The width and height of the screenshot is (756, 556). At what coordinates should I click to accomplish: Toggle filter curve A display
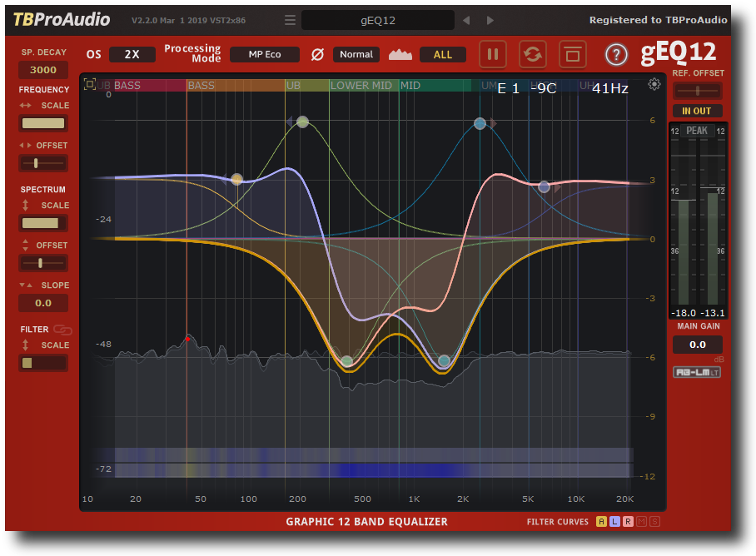click(601, 522)
